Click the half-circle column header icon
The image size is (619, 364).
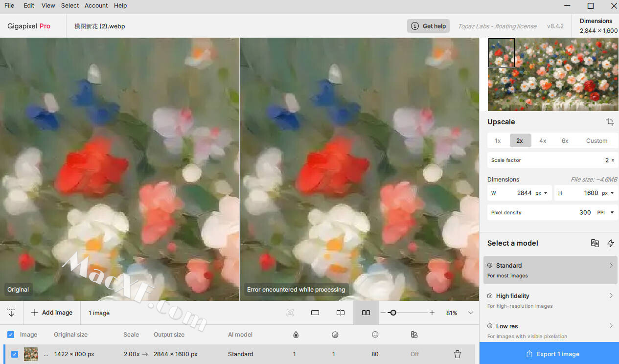pyautogui.click(x=335, y=335)
